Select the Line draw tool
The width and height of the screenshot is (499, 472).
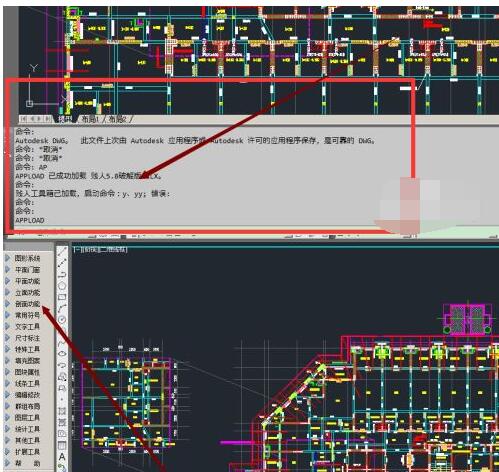[x=62, y=252]
